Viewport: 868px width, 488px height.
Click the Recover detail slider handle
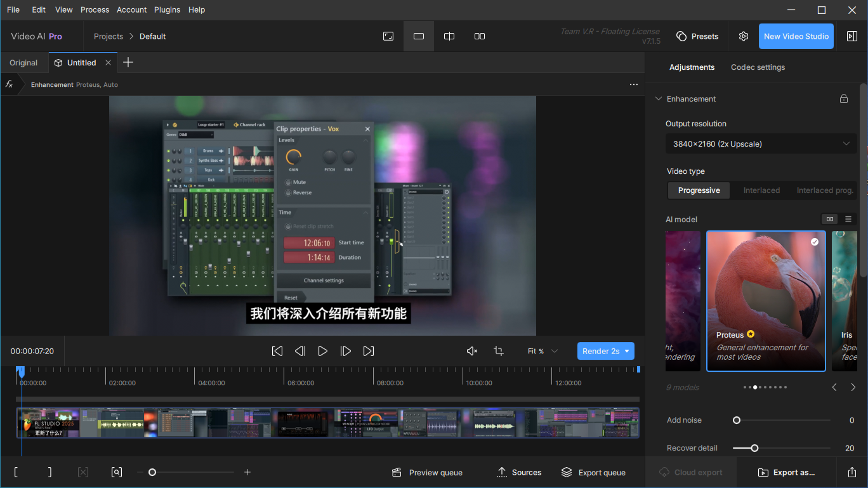754,448
